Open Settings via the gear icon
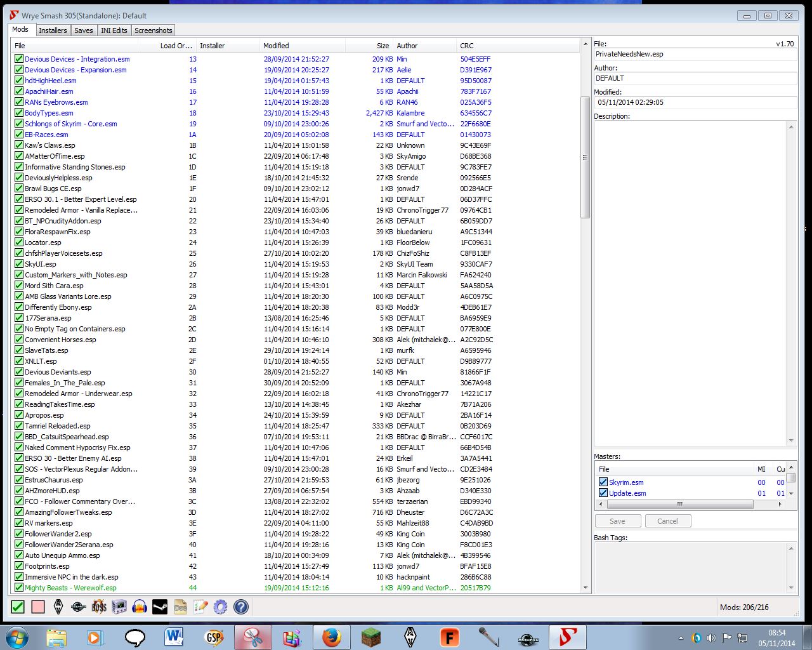 [221, 607]
